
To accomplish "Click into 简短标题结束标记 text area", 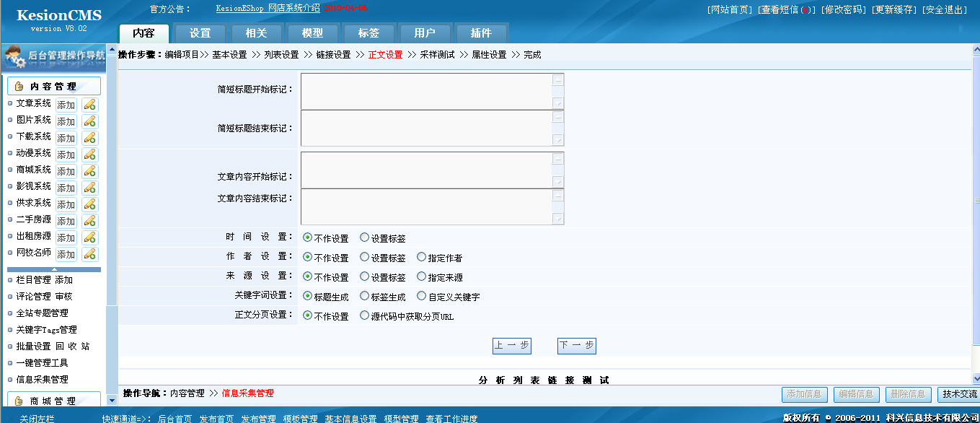I will [x=433, y=128].
